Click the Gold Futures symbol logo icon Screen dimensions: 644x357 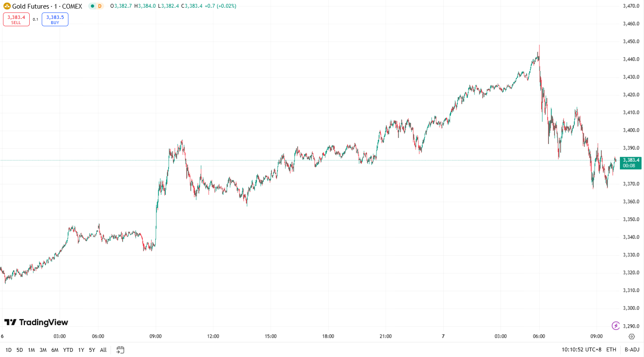tap(6, 6)
